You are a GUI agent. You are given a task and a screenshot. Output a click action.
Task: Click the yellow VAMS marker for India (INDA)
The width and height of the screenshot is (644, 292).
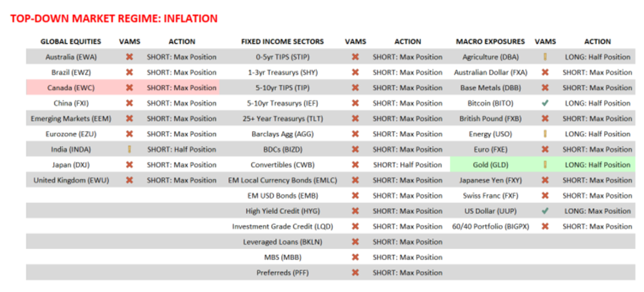pyautogui.click(x=130, y=150)
